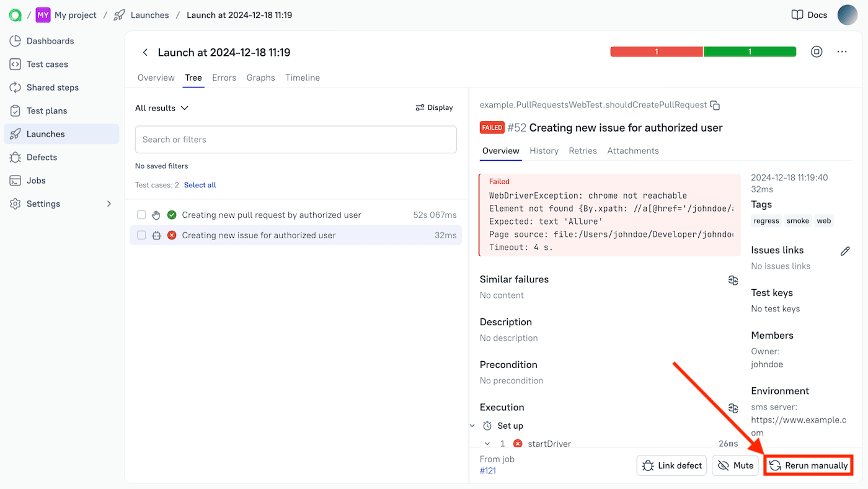
Task: Click the Similar failures diff icon
Action: (733, 280)
